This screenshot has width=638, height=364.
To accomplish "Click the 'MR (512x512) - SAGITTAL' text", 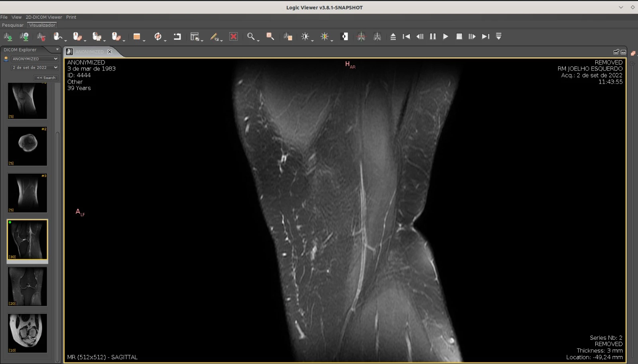I will pyautogui.click(x=102, y=357).
